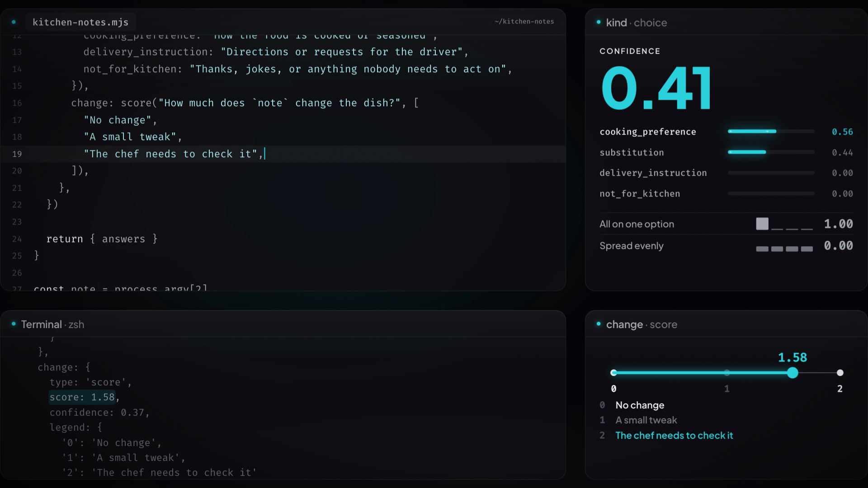Click the All on one option bar icon
This screenshot has width=868, height=488.
784,224
